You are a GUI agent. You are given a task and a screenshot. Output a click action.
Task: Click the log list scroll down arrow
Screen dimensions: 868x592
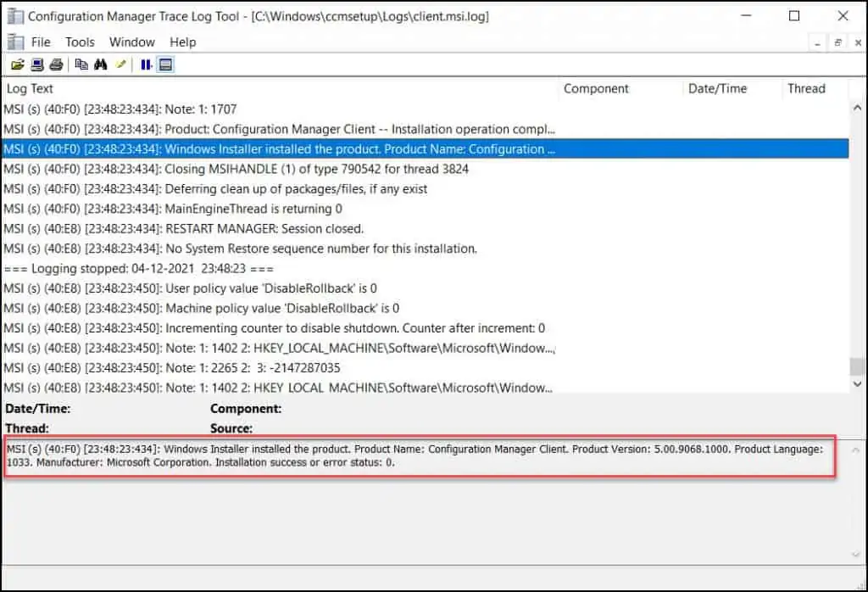[x=858, y=383]
